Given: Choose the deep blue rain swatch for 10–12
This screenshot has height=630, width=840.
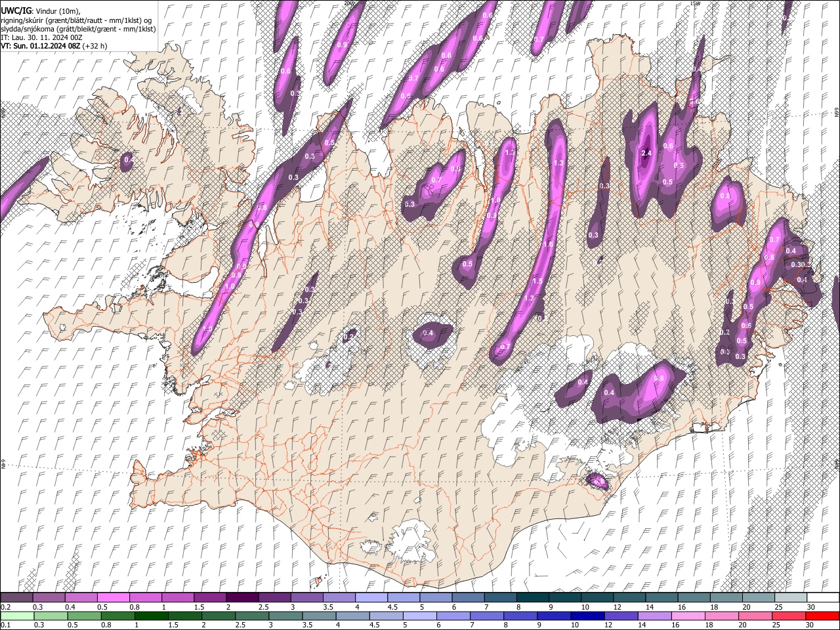Looking at the screenshot, I should pyautogui.click(x=587, y=616).
